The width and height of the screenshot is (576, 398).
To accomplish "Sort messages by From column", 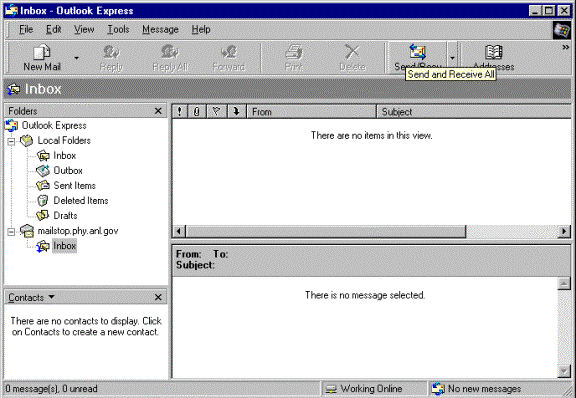I will (x=312, y=111).
